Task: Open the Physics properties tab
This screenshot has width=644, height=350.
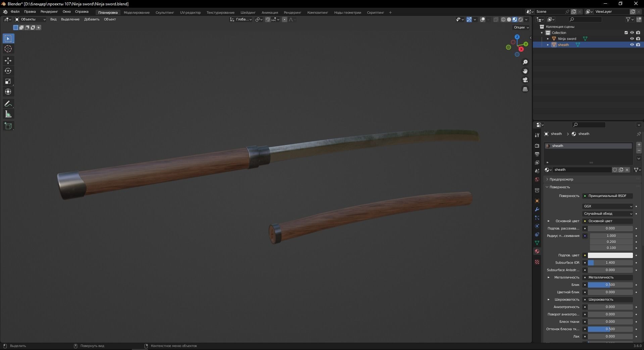Action: pyautogui.click(x=537, y=226)
